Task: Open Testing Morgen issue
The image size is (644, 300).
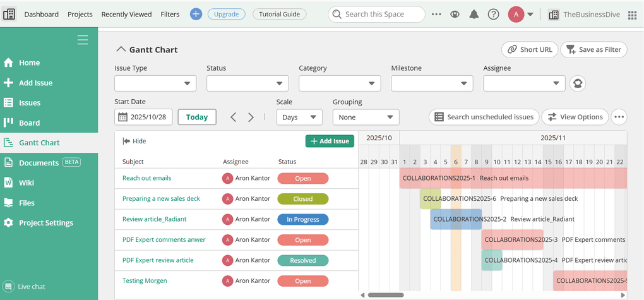Action: [145, 280]
